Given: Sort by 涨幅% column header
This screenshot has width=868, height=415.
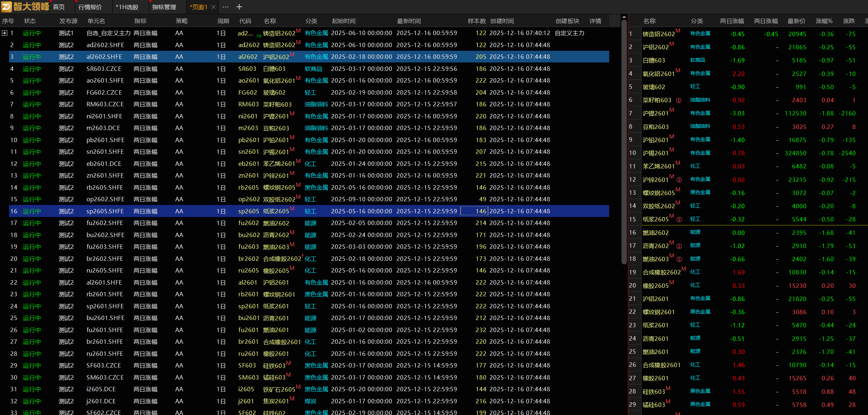Looking at the screenshot, I should [824, 21].
